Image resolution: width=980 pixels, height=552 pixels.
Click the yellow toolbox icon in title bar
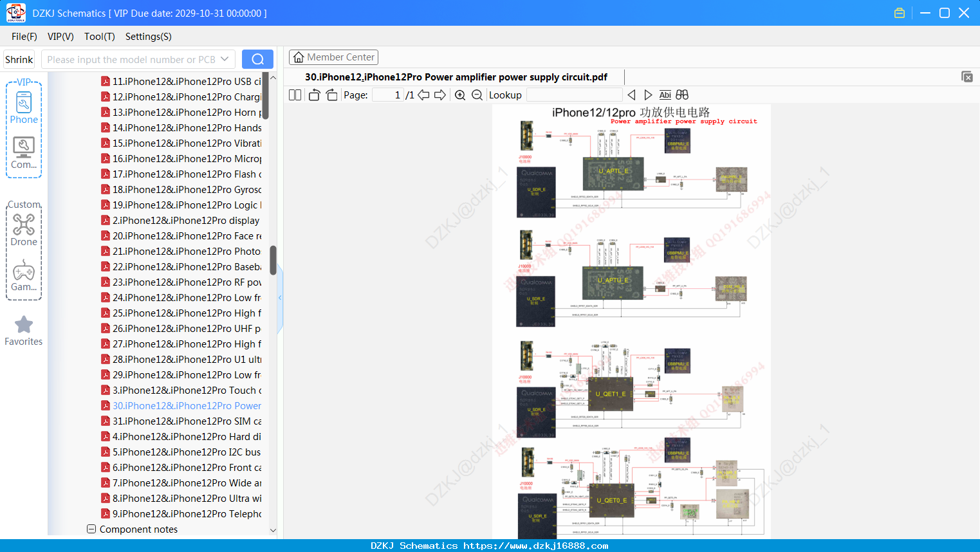[900, 13]
